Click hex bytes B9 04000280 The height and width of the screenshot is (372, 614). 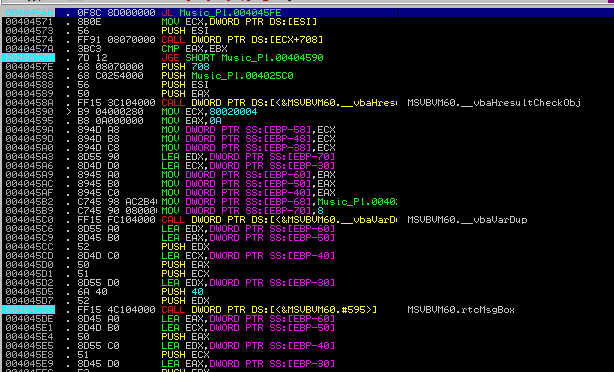click(110, 112)
